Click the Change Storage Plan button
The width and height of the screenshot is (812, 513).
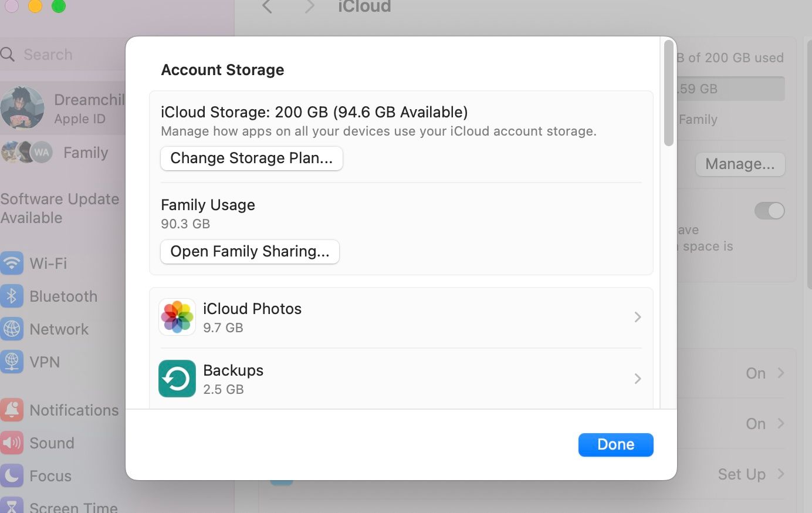coord(251,158)
